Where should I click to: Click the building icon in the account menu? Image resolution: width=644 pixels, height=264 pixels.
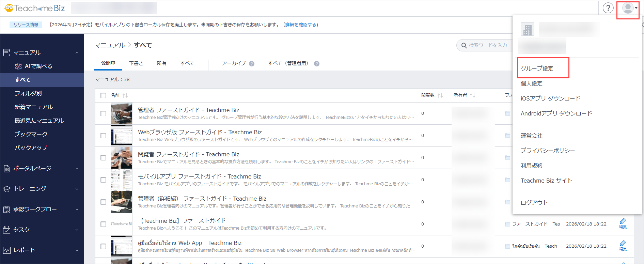click(x=528, y=30)
